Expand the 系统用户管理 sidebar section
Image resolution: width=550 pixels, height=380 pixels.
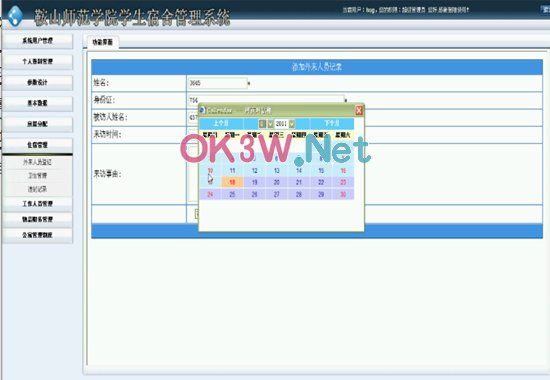(38, 41)
